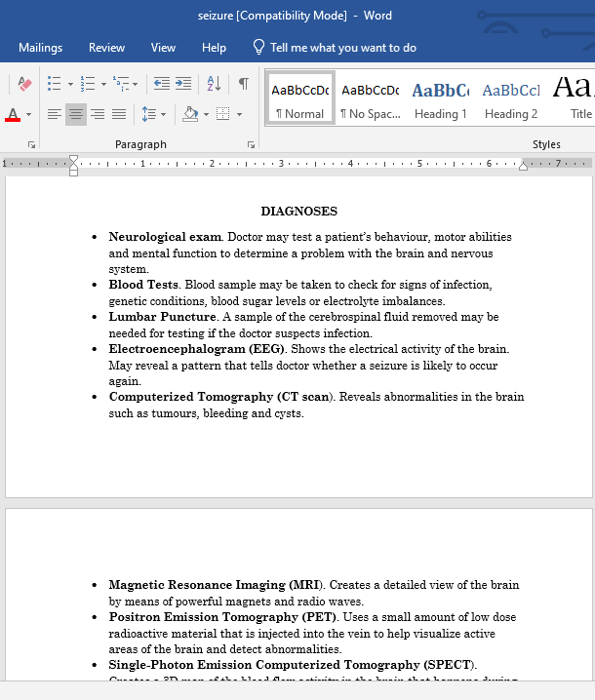Open numbering library dropdown arrow
This screenshot has width=595, height=700.
[103, 84]
